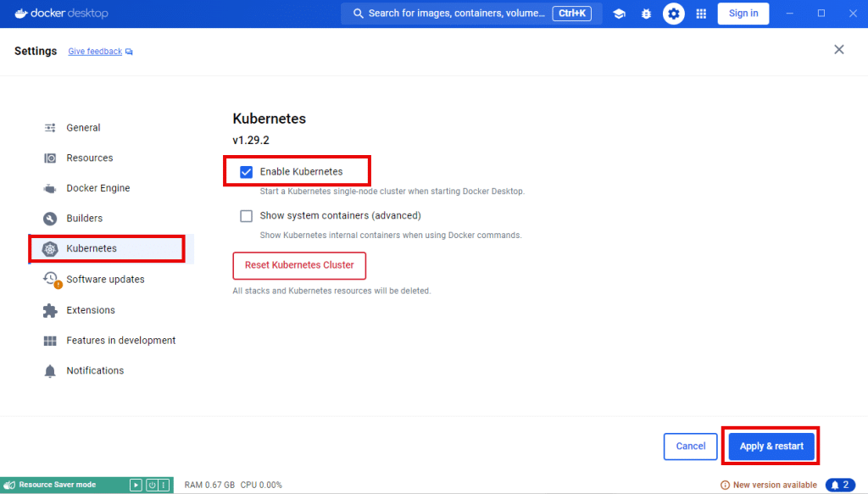Click the play icon in Resource Saver bar

[136, 485]
